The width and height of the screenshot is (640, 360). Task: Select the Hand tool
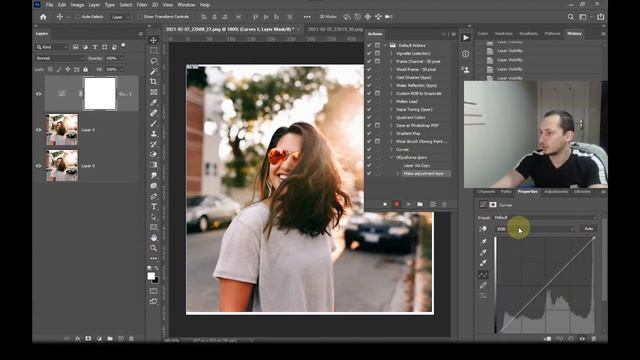coord(153,238)
